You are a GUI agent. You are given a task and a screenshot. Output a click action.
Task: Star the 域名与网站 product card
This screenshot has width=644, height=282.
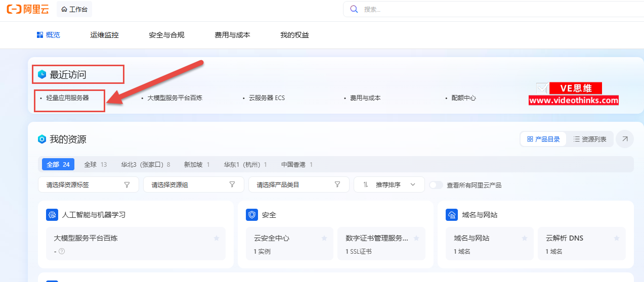click(525, 238)
